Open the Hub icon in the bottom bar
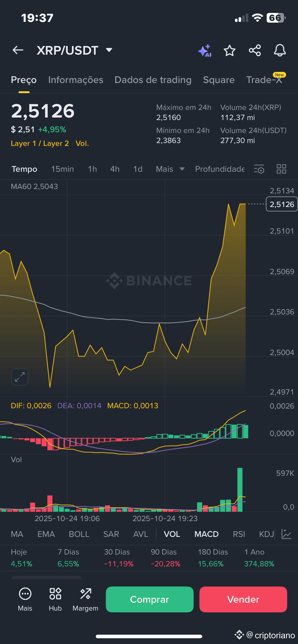Image resolution: width=298 pixels, height=644 pixels. tap(55, 594)
